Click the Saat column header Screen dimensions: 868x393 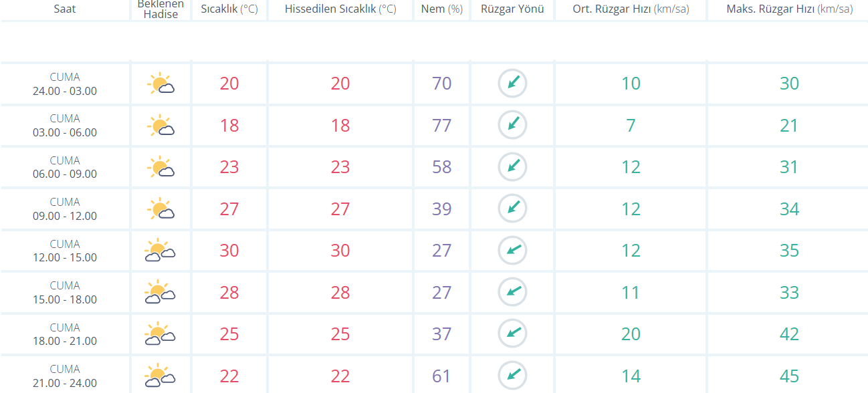click(65, 9)
